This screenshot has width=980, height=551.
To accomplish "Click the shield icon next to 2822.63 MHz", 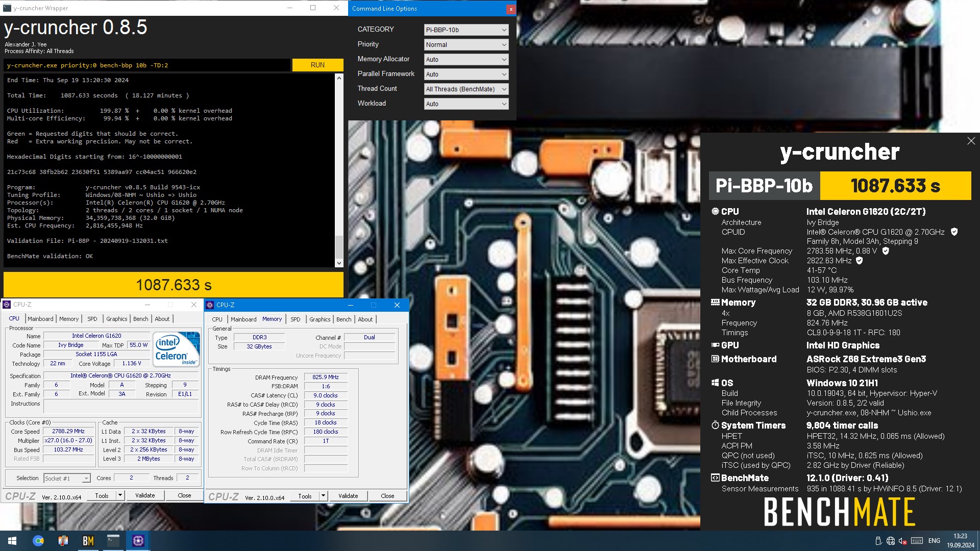I will [x=859, y=261].
